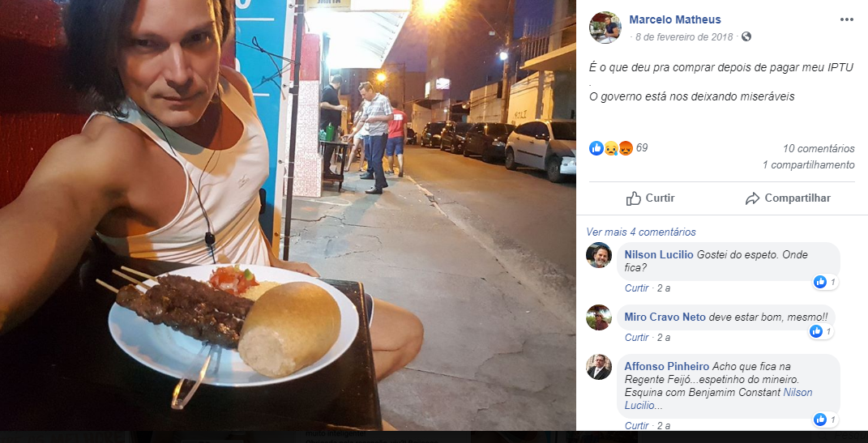Click the Curtir thumbs-up button

tap(650, 198)
